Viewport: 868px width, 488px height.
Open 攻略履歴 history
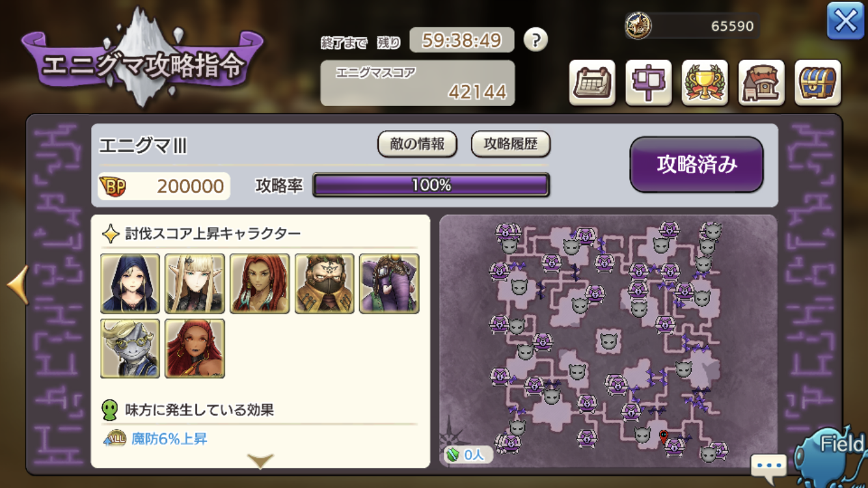point(511,144)
